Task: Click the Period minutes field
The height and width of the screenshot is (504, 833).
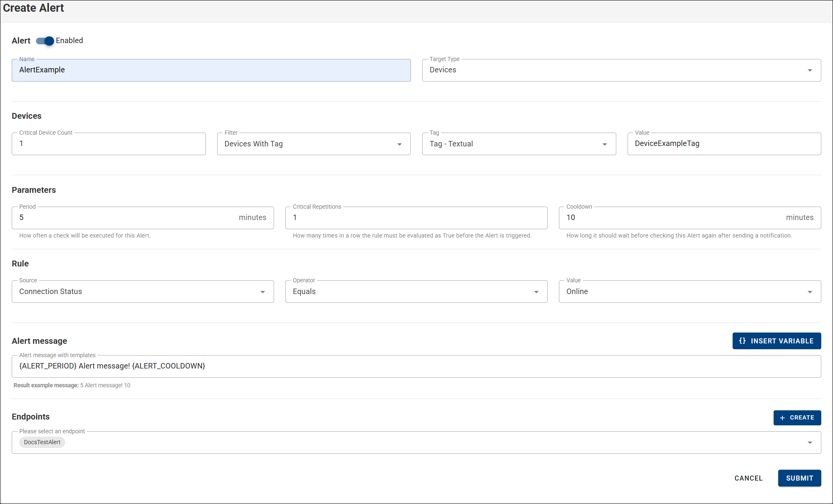Action: click(143, 217)
